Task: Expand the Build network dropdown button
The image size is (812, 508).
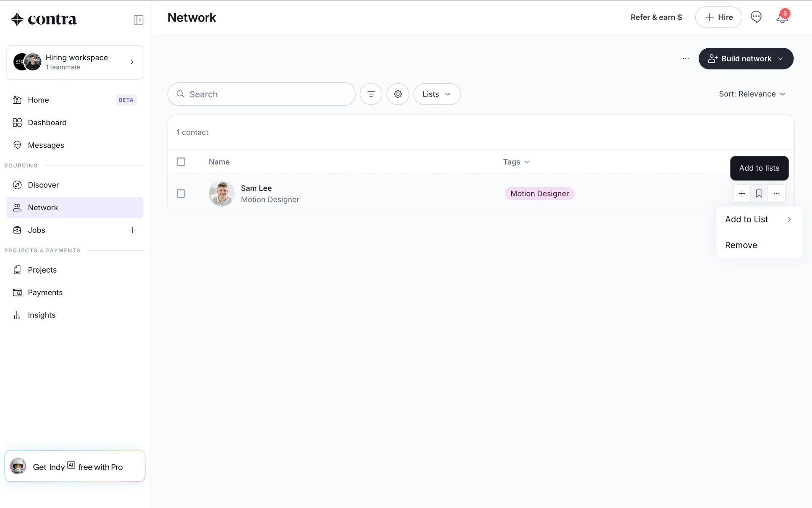Action: click(746, 59)
